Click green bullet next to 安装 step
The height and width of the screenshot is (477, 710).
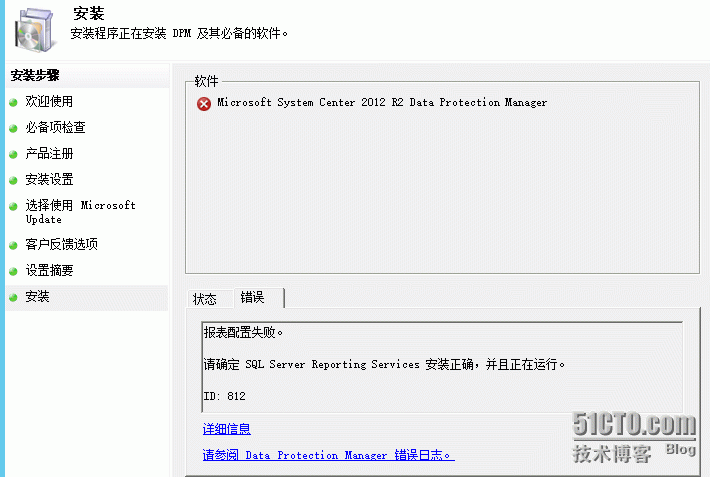coord(13,297)
